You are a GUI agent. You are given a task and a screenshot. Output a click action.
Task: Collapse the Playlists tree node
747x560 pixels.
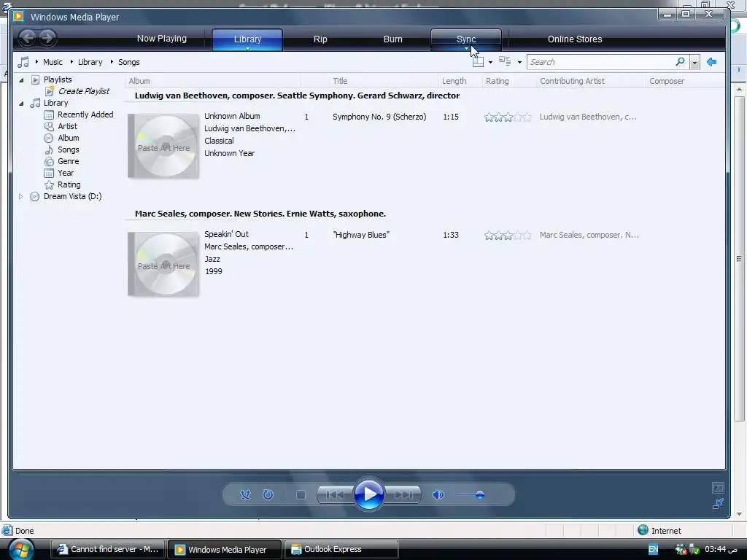pos(21,80)
